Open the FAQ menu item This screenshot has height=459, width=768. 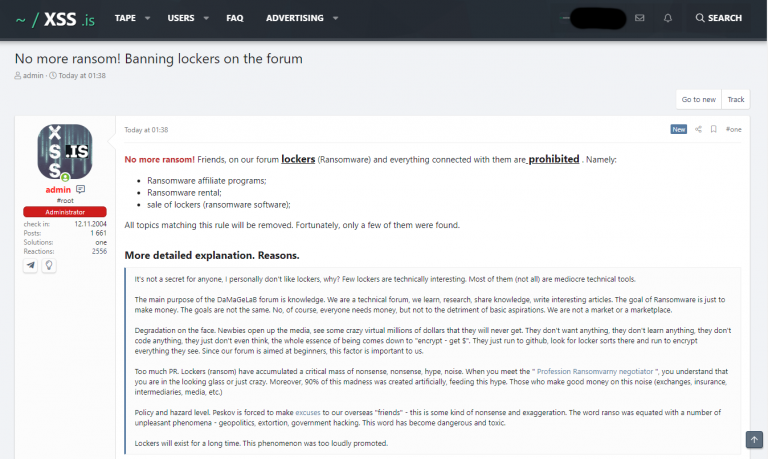tap(235, 18)
